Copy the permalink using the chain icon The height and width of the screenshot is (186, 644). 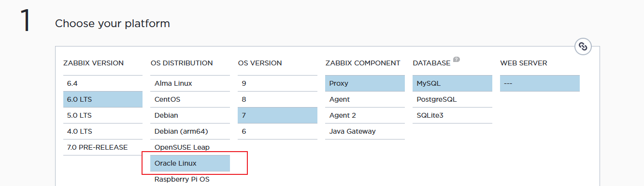[x=583, y=46]
